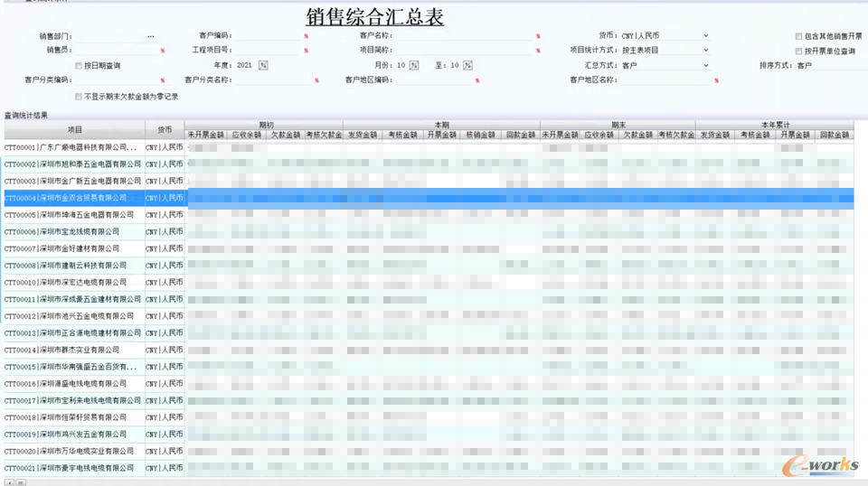The image size is (868, 486).
Task: Click the 销售部门 input field
Action: click(x=109, y=36)
